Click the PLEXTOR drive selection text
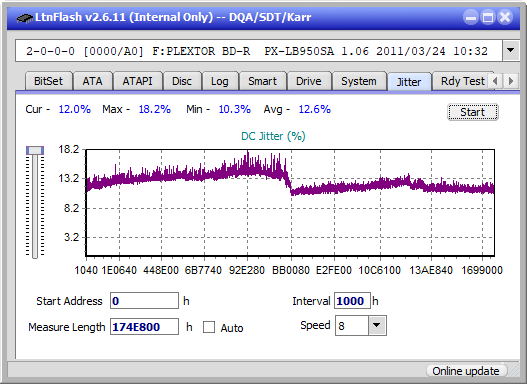The height and width of the screenshot is (384, 527). [257, 51]
